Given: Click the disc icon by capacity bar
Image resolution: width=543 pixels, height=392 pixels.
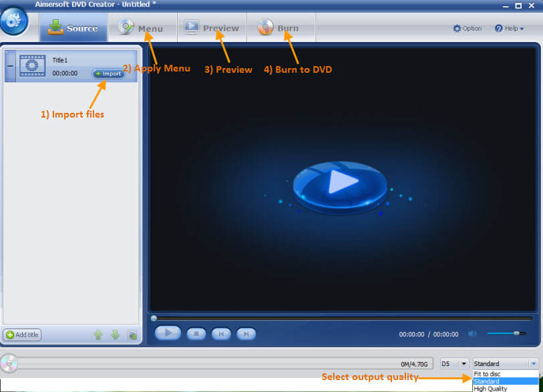Looking at the screenshot, I should pyautogui.click(x=9, y=363).
